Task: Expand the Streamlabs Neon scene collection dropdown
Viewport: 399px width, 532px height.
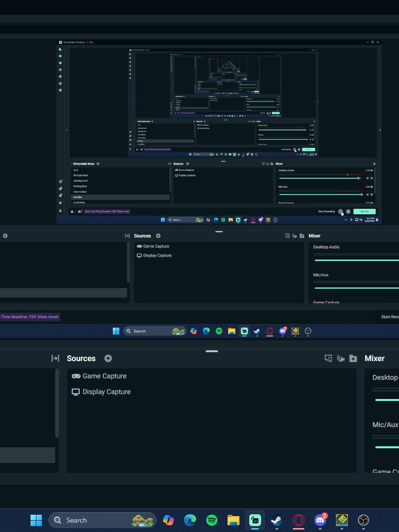Action: click(83, 164)
